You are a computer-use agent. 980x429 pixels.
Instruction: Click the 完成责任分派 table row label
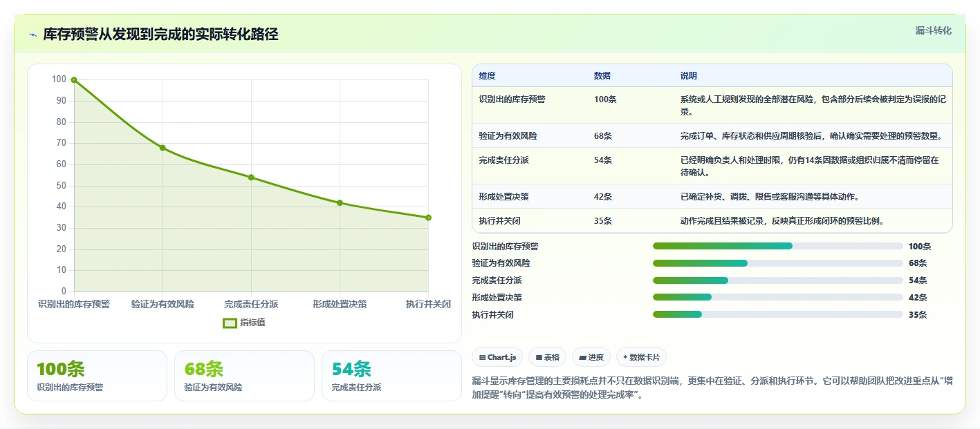503,160
